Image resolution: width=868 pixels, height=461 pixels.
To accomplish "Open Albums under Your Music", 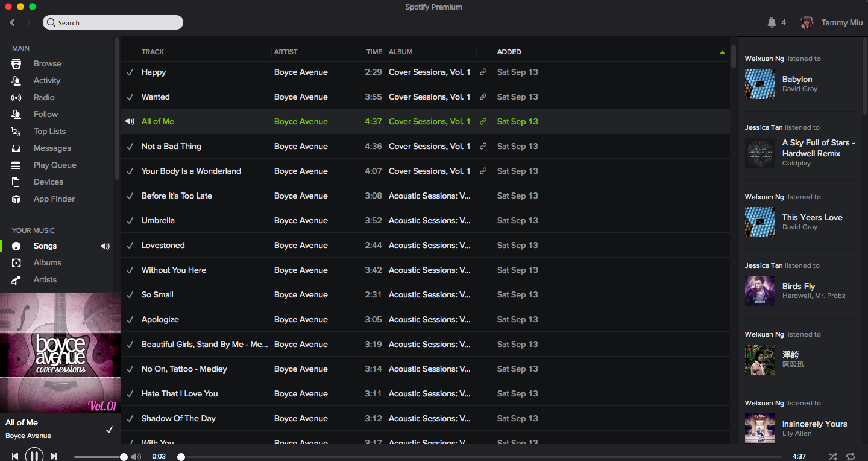I will (48, 262).
